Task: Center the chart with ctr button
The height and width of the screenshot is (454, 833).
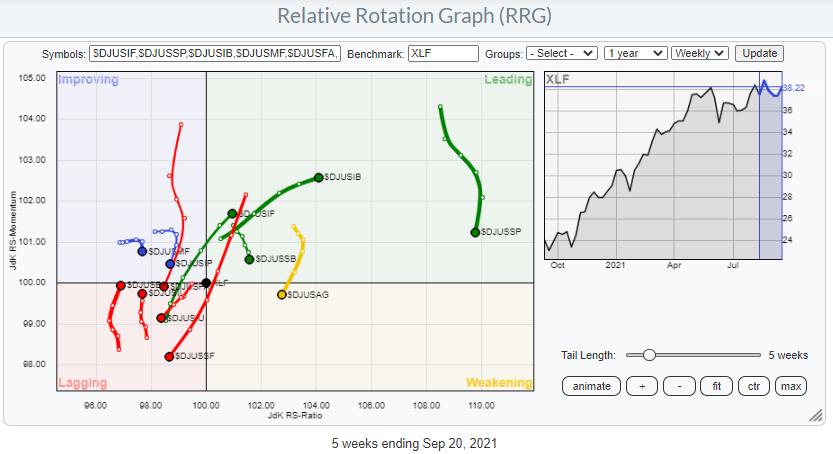Action: 753,386
